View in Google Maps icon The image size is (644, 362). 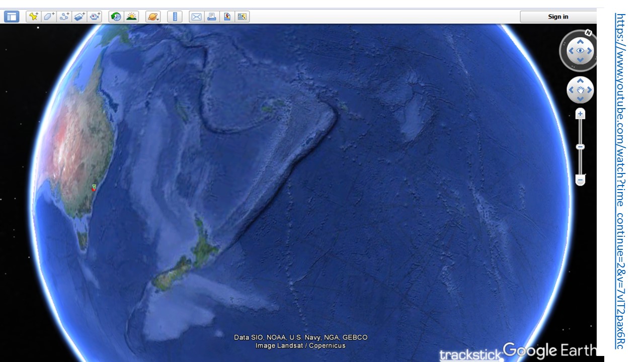pos(243,17)
